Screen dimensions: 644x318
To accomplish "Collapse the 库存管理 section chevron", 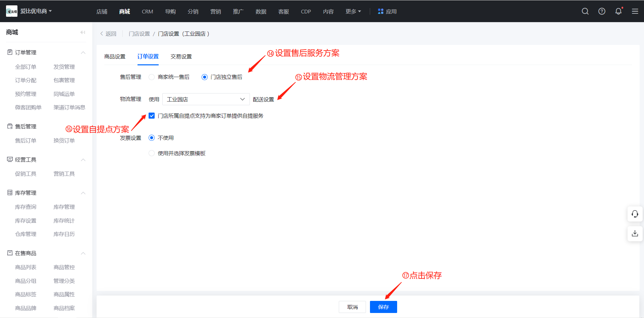I will [83, 193].
